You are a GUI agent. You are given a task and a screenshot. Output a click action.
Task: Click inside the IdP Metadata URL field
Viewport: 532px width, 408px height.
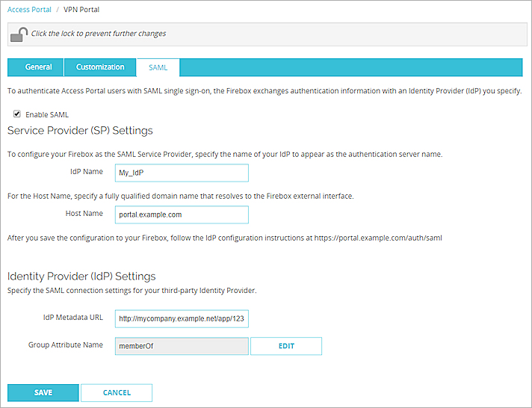tap(182, 318)
